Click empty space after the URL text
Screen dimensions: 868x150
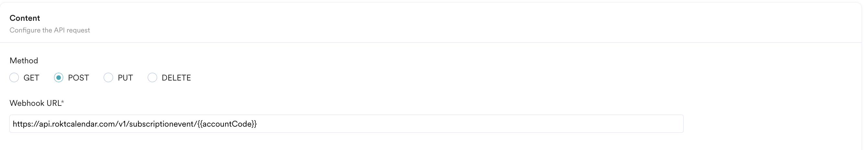point(472,124)
